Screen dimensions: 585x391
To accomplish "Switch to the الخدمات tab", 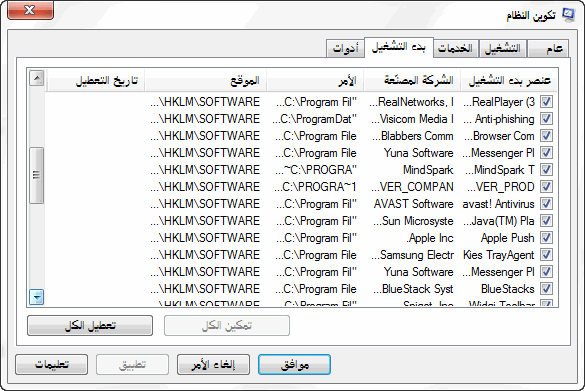I will point(456,49).
